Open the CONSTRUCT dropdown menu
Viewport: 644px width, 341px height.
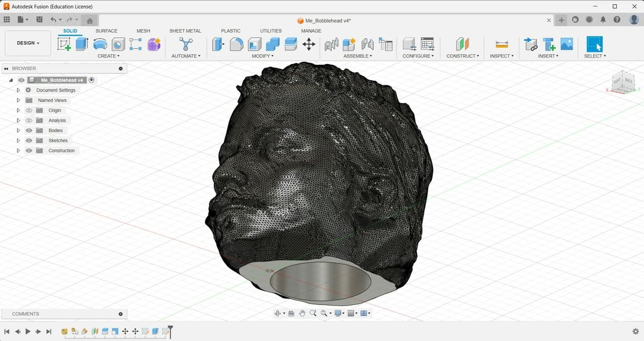463,56
